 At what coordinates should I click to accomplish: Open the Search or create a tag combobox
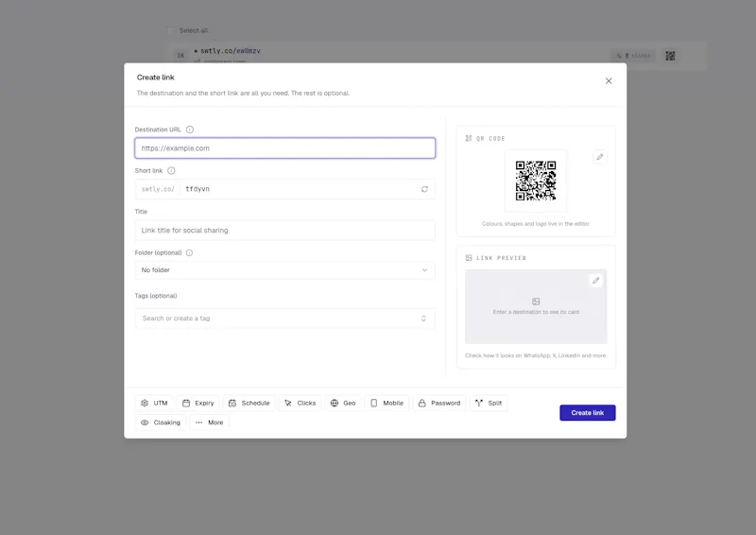(x=285, y=319)
